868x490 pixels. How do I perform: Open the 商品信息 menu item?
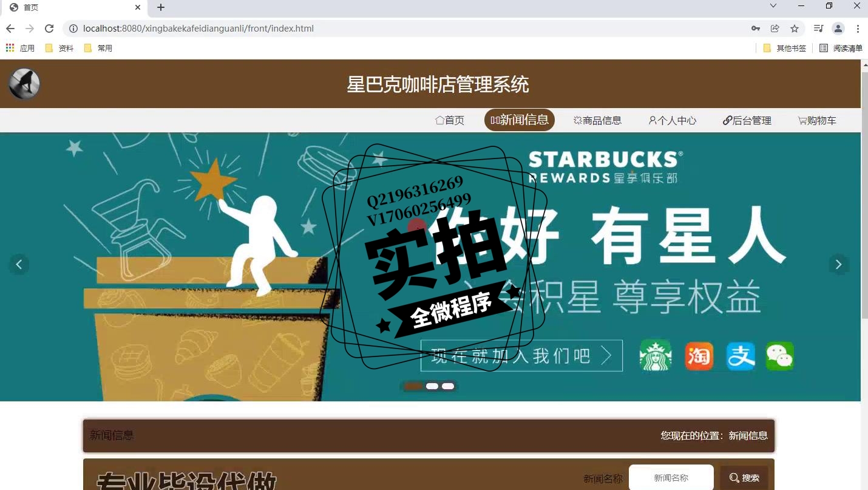click(x=597, y=120)
